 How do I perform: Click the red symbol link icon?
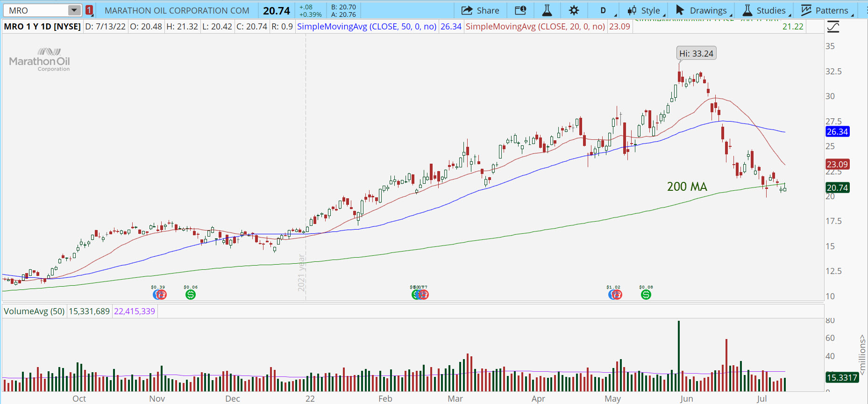point(89,10)
